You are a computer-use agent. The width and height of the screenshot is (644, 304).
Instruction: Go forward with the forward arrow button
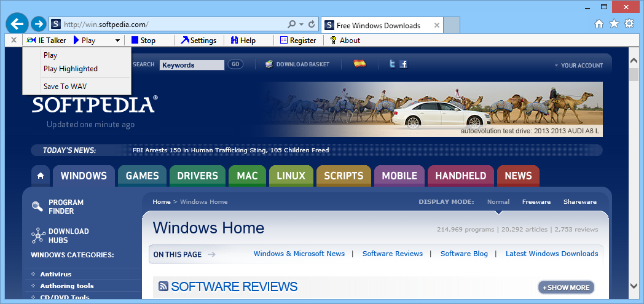click(x=39, y=24)
